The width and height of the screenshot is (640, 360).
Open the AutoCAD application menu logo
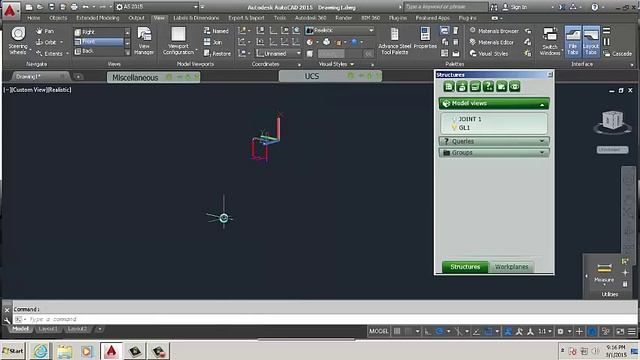point(10,11)
